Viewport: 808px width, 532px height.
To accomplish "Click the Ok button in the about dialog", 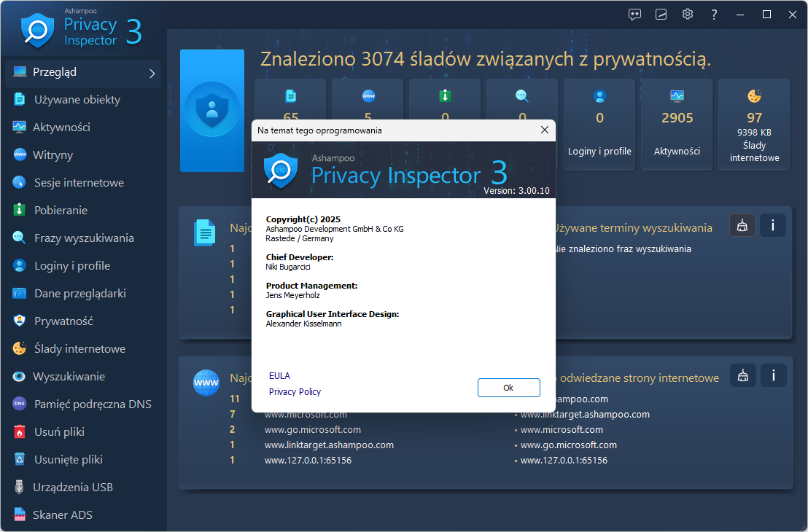I will point(508,388).
